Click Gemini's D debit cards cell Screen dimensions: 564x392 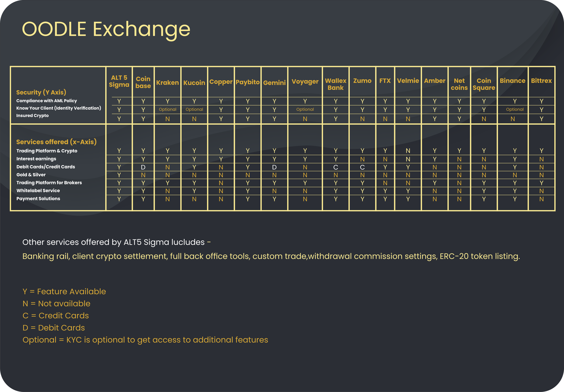click(x=274, y=167)
